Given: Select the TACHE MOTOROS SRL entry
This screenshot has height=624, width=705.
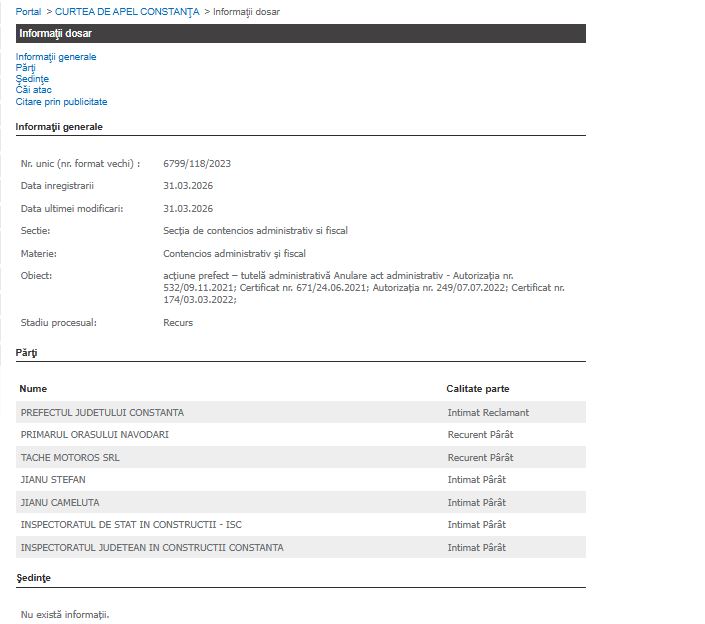Looking at the screenshot, I should tap(70, 457).
